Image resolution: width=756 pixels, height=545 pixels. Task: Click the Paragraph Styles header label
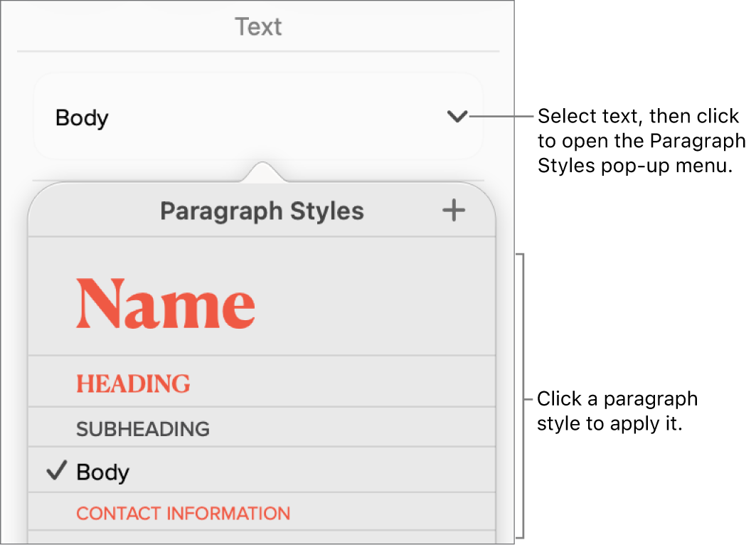(262, 210)
